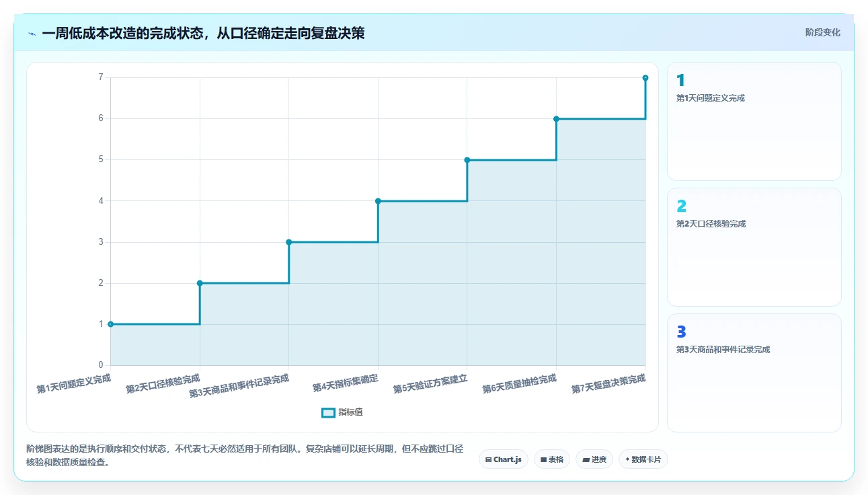Click y-axis tick label 7
The height and width of the screenshot is (495, 868).
101,77
